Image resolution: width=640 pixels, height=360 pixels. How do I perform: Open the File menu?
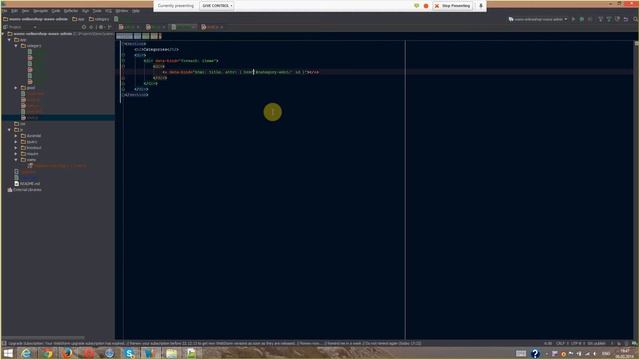pyautogui.click(x=4, y=11)
